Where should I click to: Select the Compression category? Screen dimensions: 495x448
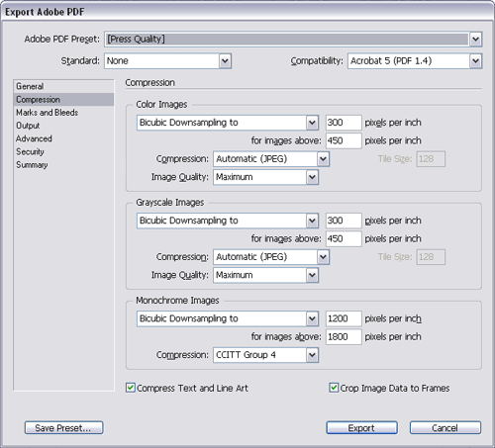click(63, 100)
